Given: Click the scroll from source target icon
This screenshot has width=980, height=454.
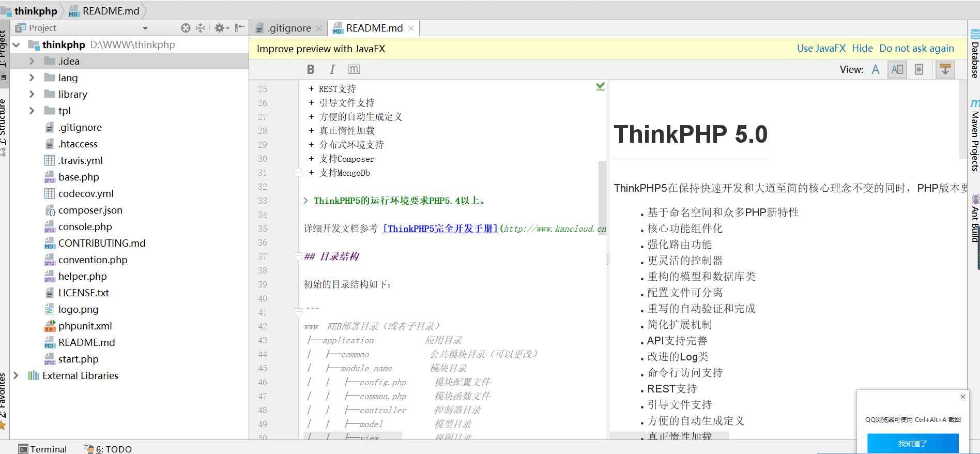Looking at the screenshot, I should point(186,28).
